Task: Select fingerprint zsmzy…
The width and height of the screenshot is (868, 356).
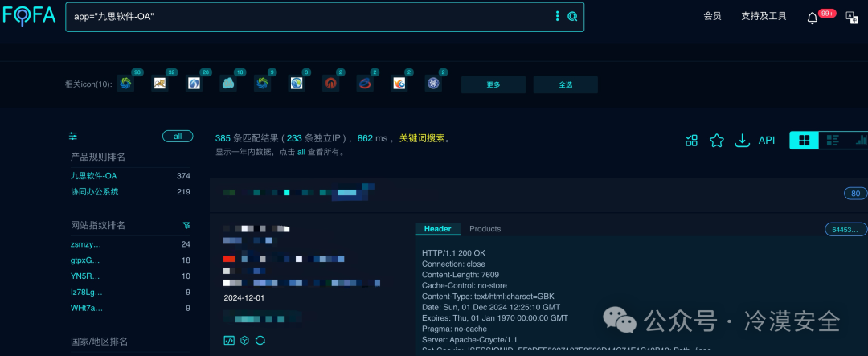Action: pyautogui.click(x=86, y=244)
